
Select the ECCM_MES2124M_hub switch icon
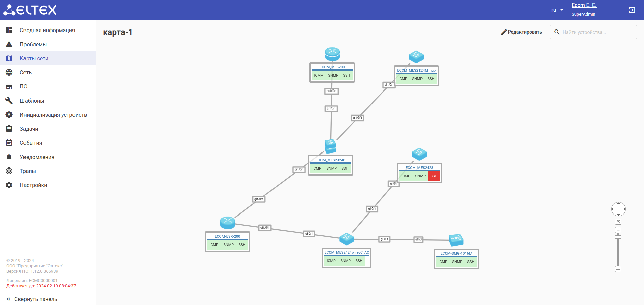[416, 57]
